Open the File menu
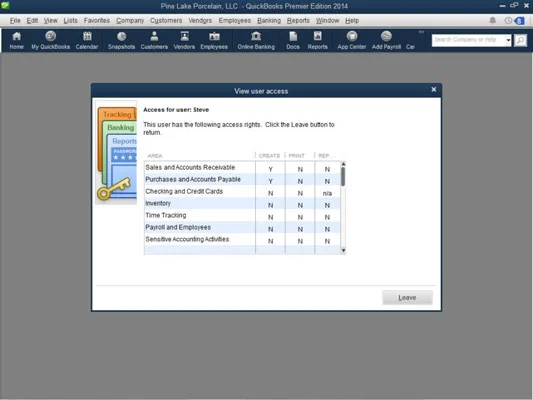Screen dimensions: 533x400 [x=15, y=20]
